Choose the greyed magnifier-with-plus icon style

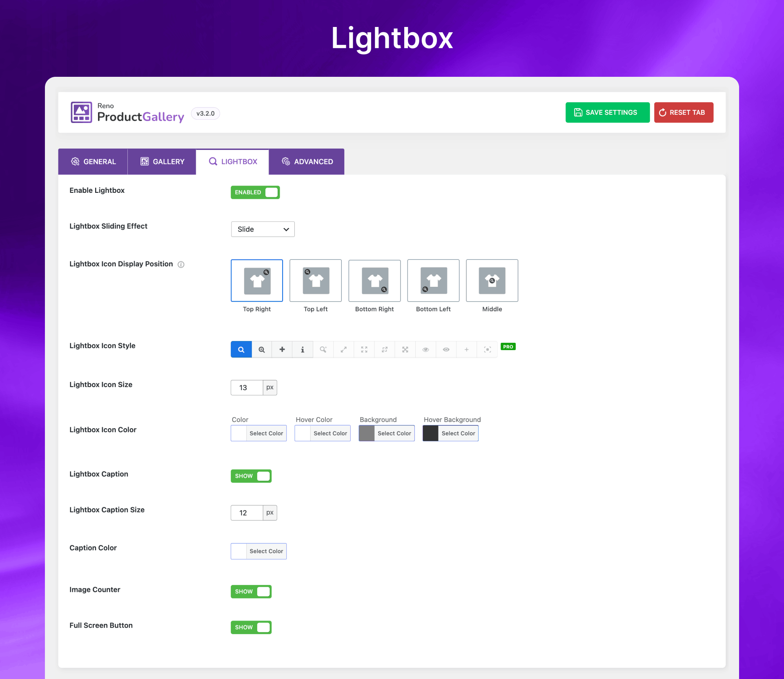pos(323,350)
